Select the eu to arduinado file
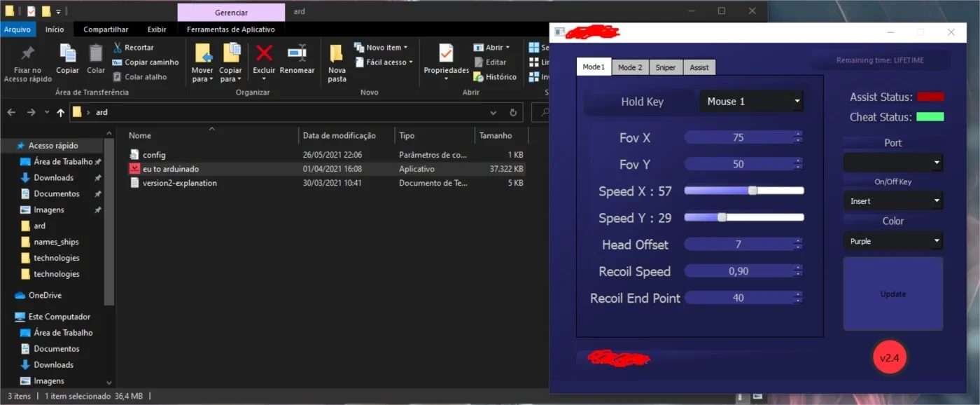The height and width of the screenshot is (405, 980). click(x=171, y=169)
